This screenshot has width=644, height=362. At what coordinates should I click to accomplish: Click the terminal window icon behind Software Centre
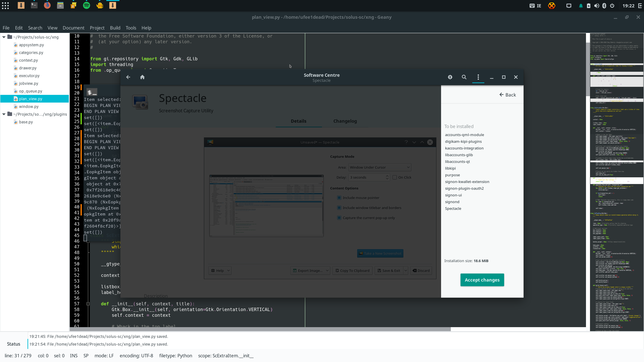point(92,92)
